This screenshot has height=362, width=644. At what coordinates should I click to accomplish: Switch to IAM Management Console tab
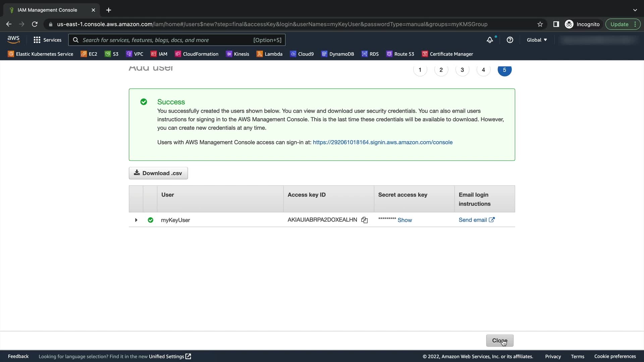click(x=47, y=10)
